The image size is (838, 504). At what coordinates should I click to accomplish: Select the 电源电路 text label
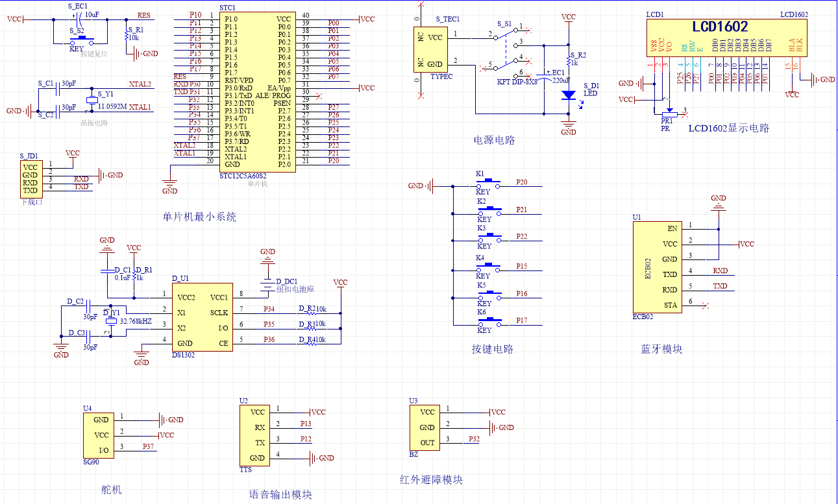(494, 140)
